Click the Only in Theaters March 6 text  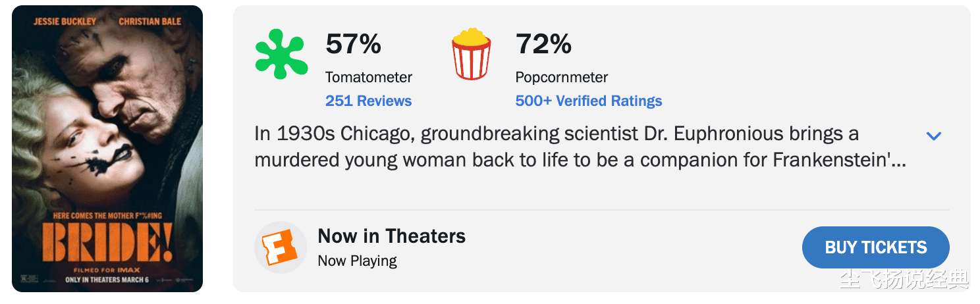(x=107, y=280)
